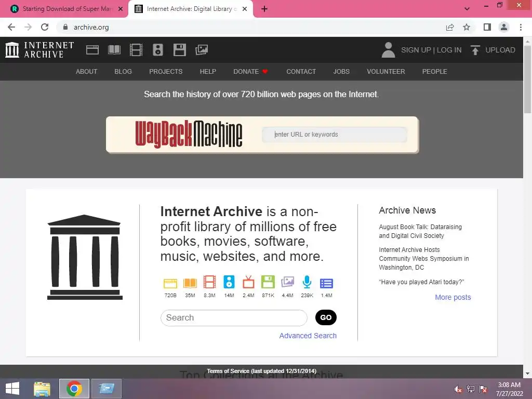Focus the archive Search box
This screenshot has width=532, height=399.
click(234, 318)
